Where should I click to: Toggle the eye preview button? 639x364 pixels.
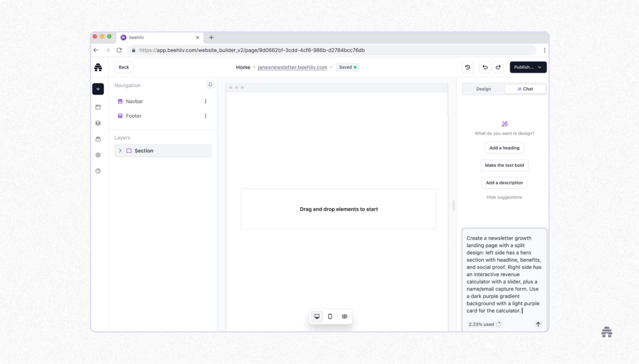344,316
